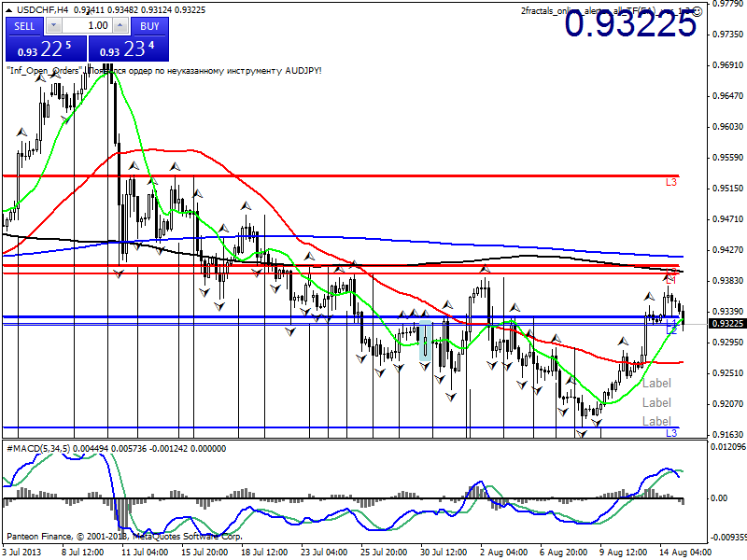Select the highlighted light-blue candle rectangle
This screenshot has width=747, height=560.
(425, 341)
